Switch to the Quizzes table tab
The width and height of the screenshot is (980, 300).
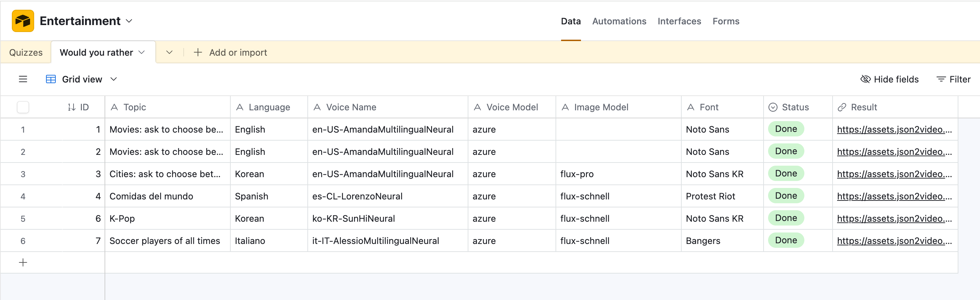pyautogui.click(x=26, y=53)
